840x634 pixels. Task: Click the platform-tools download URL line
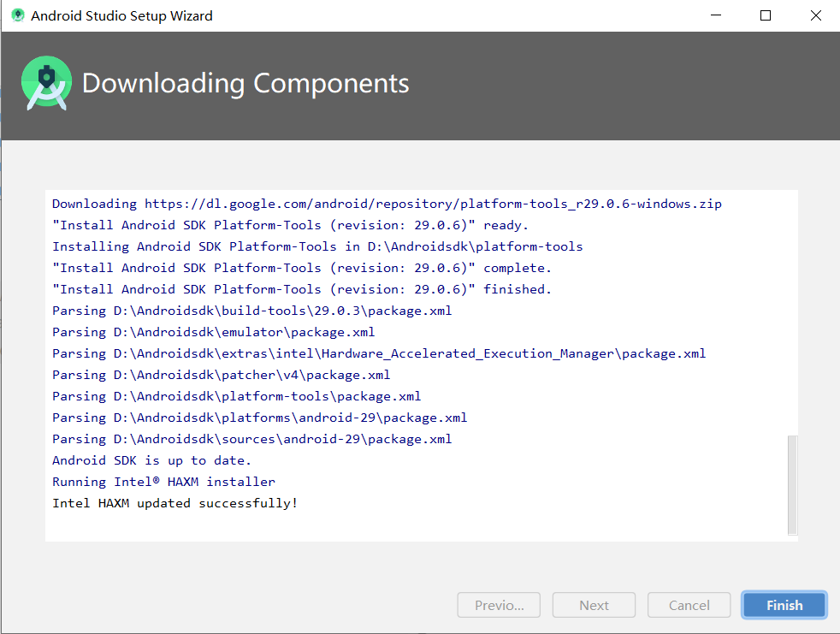coord(387,204)
